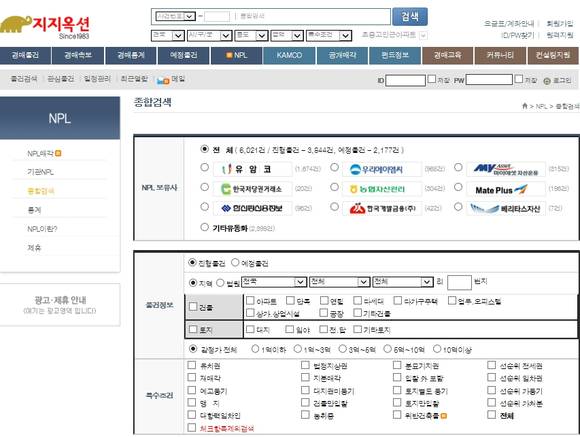Expand the first header filter dropdown (법원)
Viewport: 580px width, 437px height.
pyautogui.click(x=168, y=36)
